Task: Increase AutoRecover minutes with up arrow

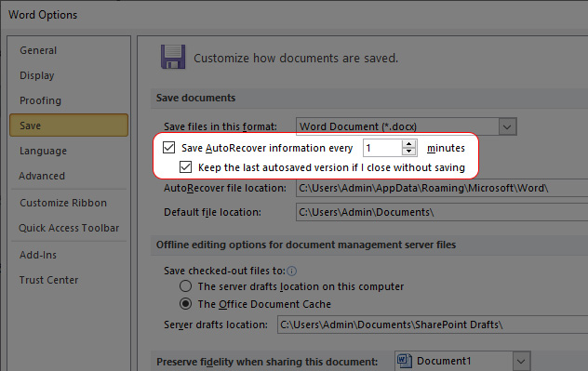Action: pos(408,144)
